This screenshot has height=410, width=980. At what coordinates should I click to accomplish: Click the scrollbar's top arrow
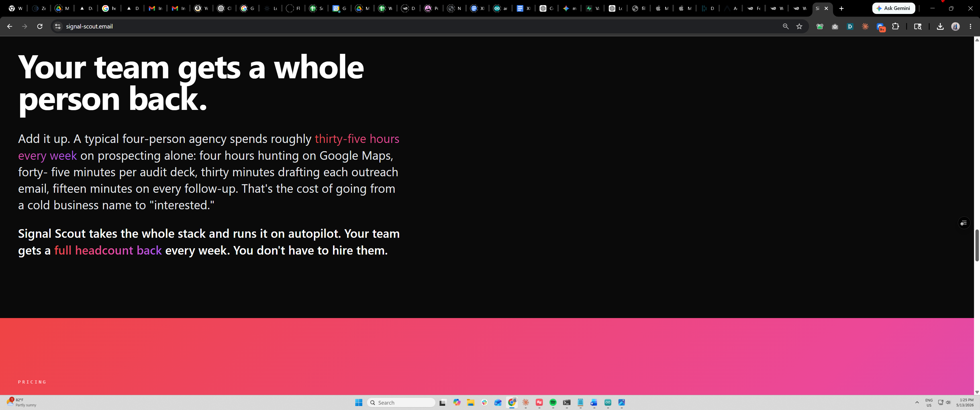977,40
